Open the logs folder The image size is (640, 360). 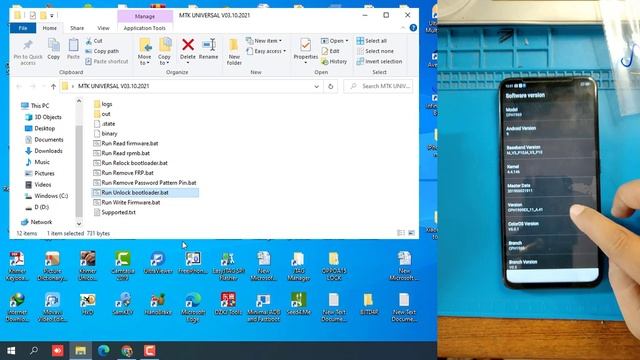click(x=103, y=104)
